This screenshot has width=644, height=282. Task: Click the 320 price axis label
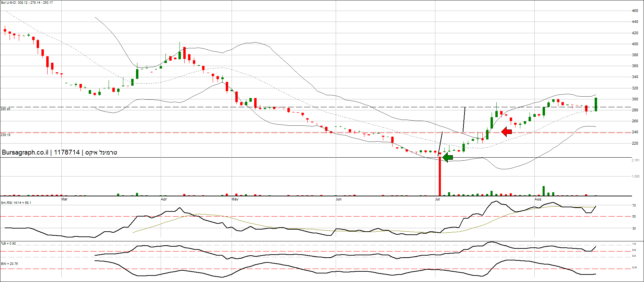click(x=635, y=88)
